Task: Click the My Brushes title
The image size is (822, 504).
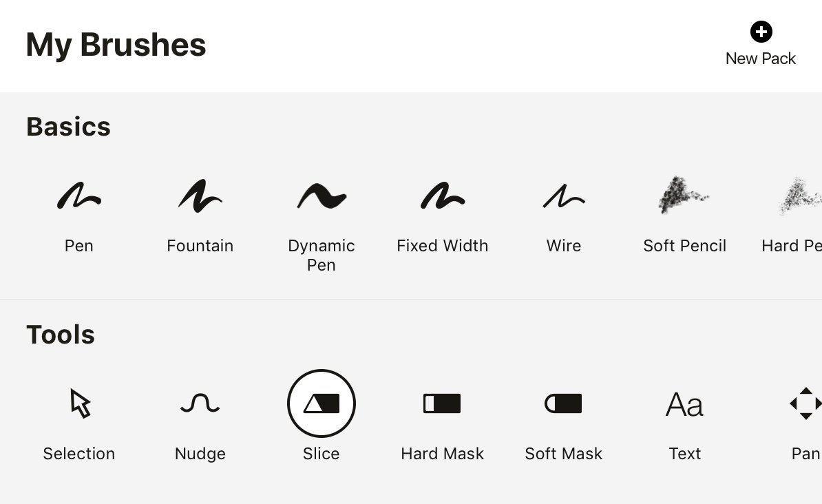Action: [x=116, y=45]
